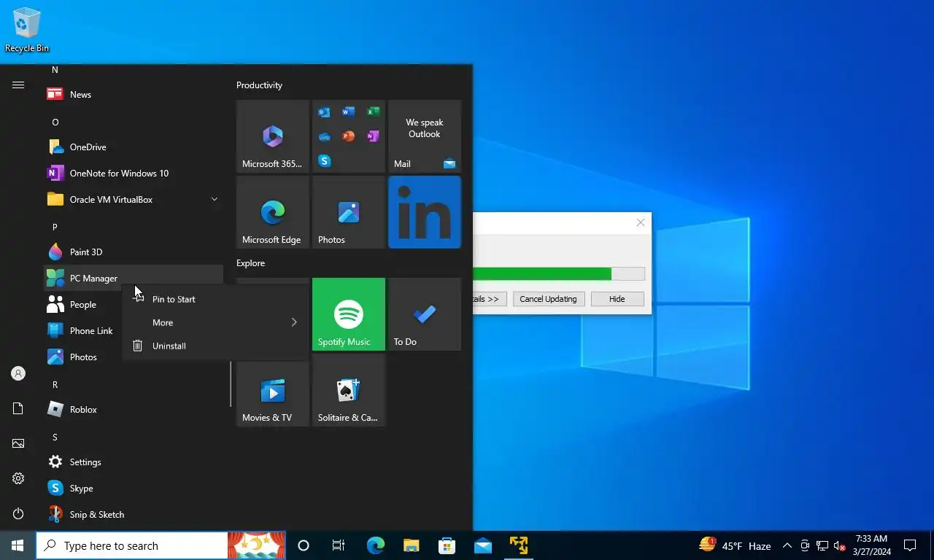Open the Office apps folder tile
934x560 pixels.
click(x=349, y=136)
